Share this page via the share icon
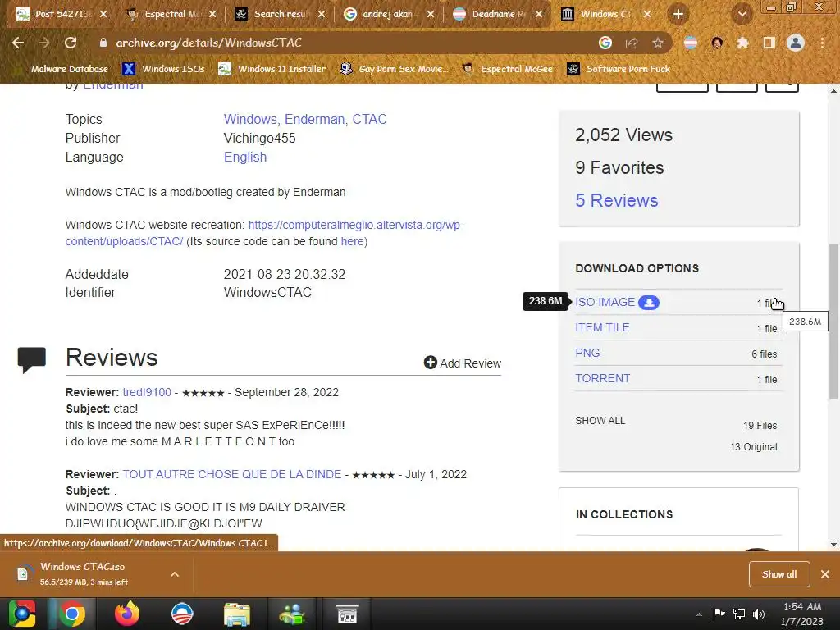 632,43
